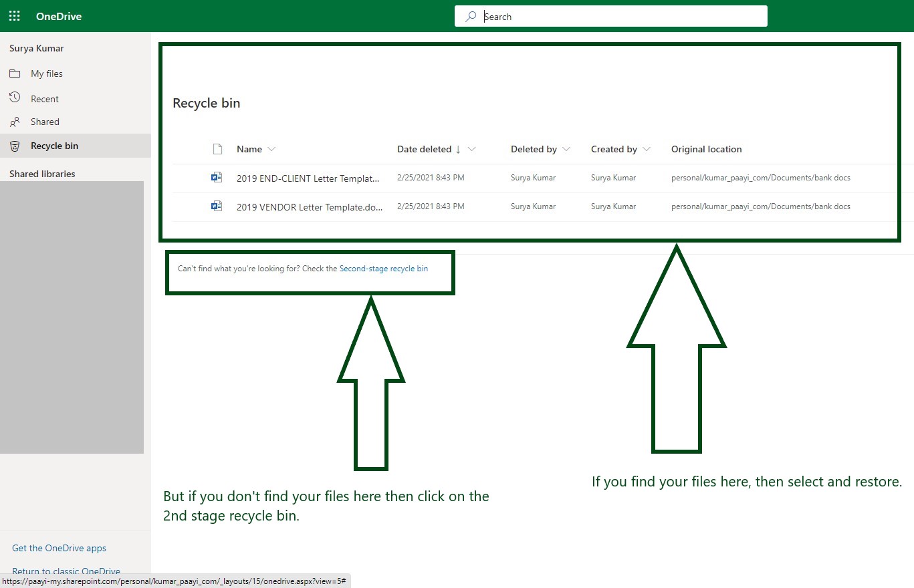The image size is (914, 588).
Task: Click the Word icon beside END-CLIENT Letter Template
Action: (x=217, y=176)
